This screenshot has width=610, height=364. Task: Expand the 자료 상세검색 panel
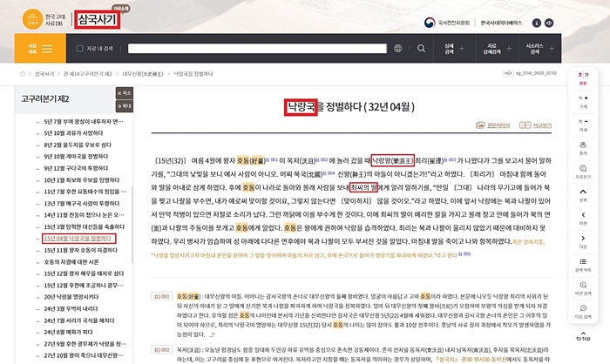498,48
